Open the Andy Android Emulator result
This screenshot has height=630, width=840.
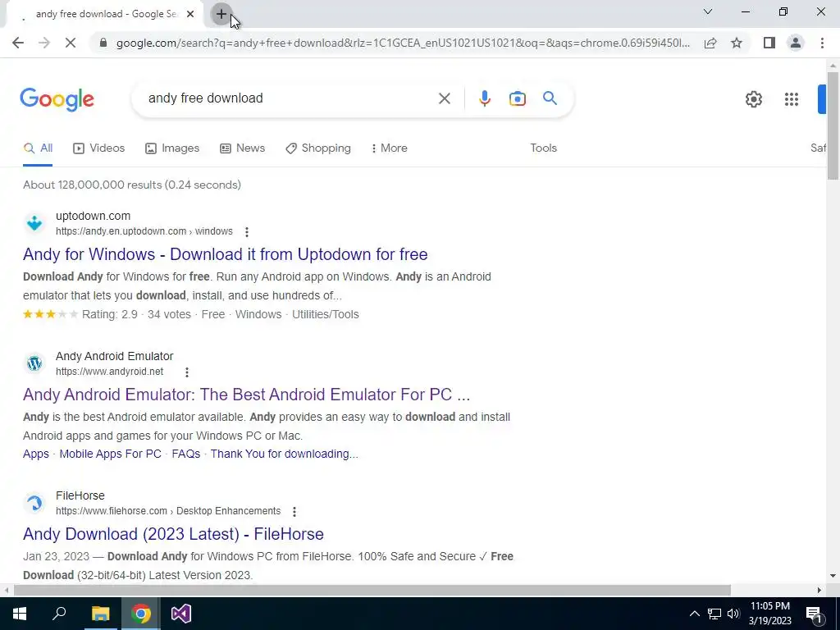pyautogui.click(x=246, y=395)
